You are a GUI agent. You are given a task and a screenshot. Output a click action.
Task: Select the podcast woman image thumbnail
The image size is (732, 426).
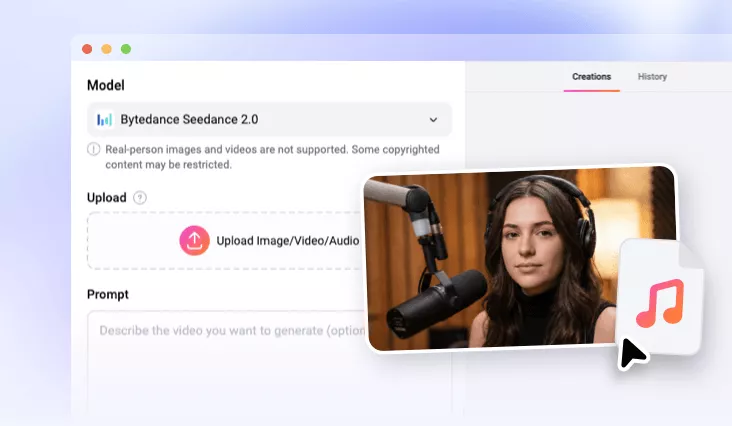pyautogui.click(x=519, y=259)
